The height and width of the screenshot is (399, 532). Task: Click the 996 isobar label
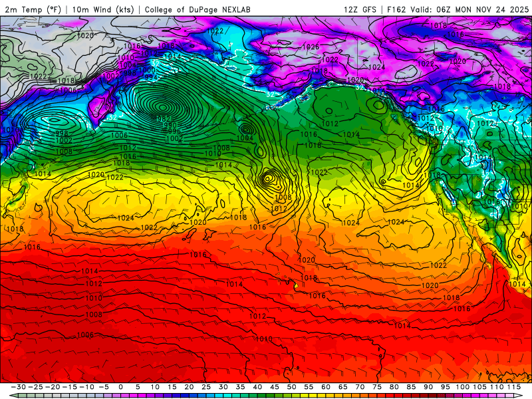(174, 131)
